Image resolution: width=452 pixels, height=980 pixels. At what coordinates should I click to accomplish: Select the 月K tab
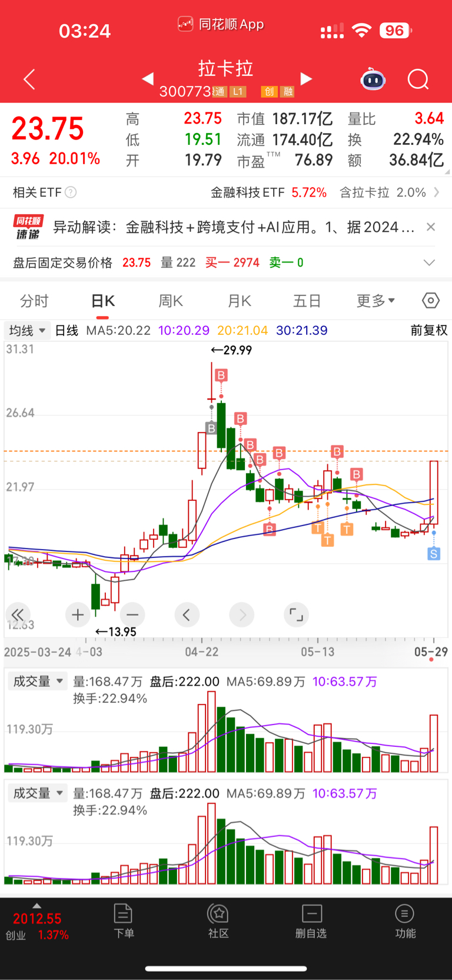tap(239, 301)
